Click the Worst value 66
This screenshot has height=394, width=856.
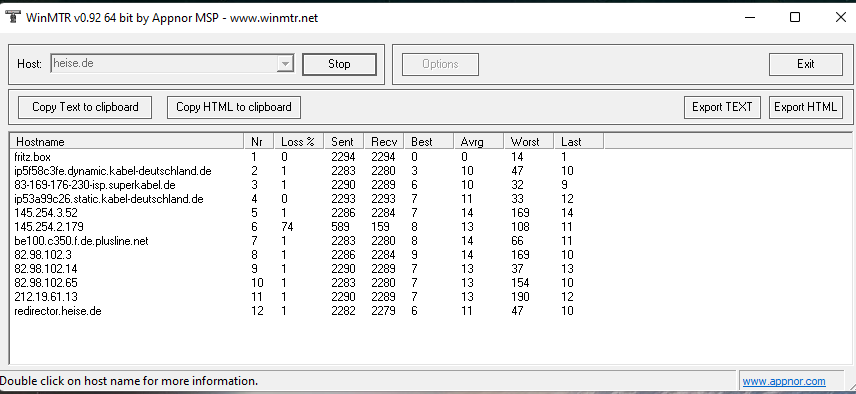pyautogui.click(x=517, y=241)
